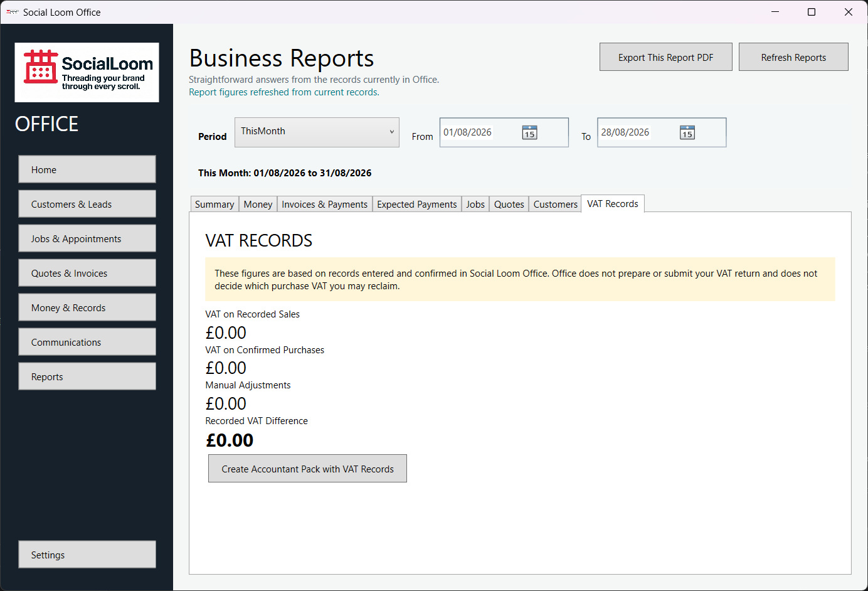Open Settings in the sidebar
The height and width of the screenshot is (591, 868).
click(x=87, y=555)
